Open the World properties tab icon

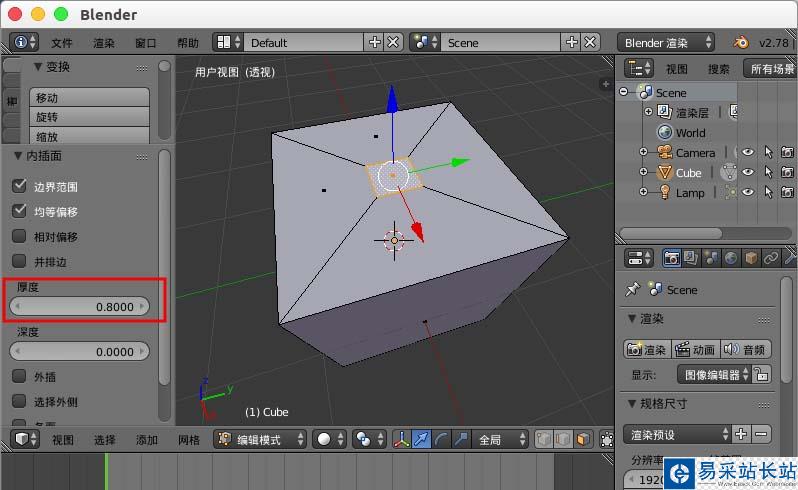[731, 258]
